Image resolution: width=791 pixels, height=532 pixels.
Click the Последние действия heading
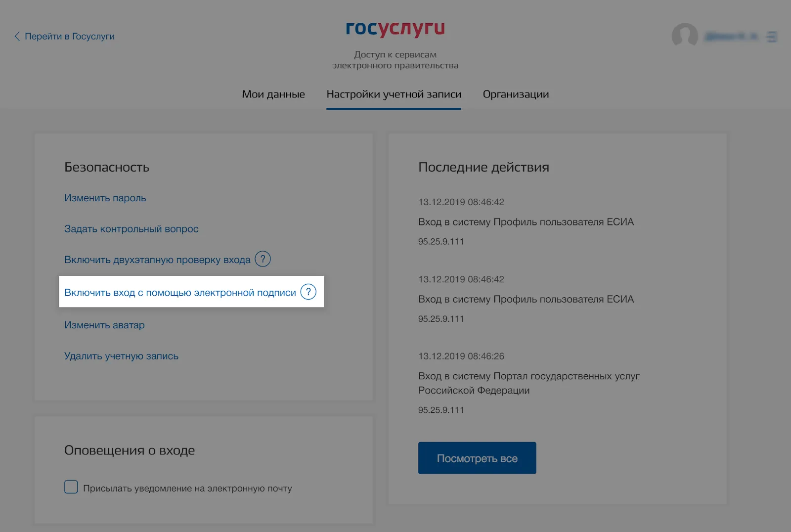pyautogui.click(x=483, y=167)
